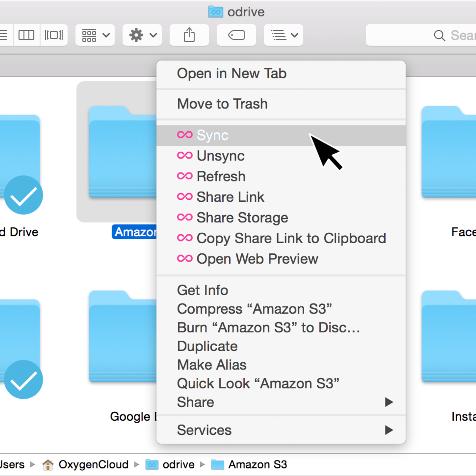Click the Share toolbar button
This screenshot has width=476, height=476.
click(x=189, y=35)
